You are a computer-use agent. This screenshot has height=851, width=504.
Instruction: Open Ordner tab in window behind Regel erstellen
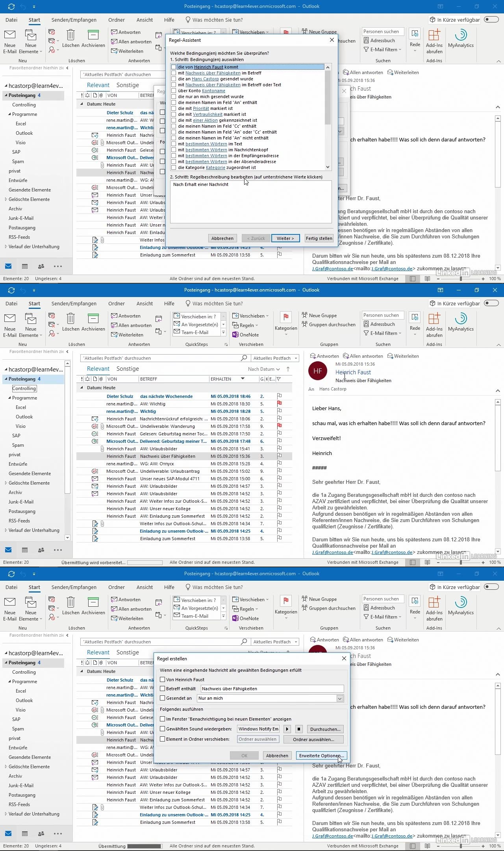point(116,587)
